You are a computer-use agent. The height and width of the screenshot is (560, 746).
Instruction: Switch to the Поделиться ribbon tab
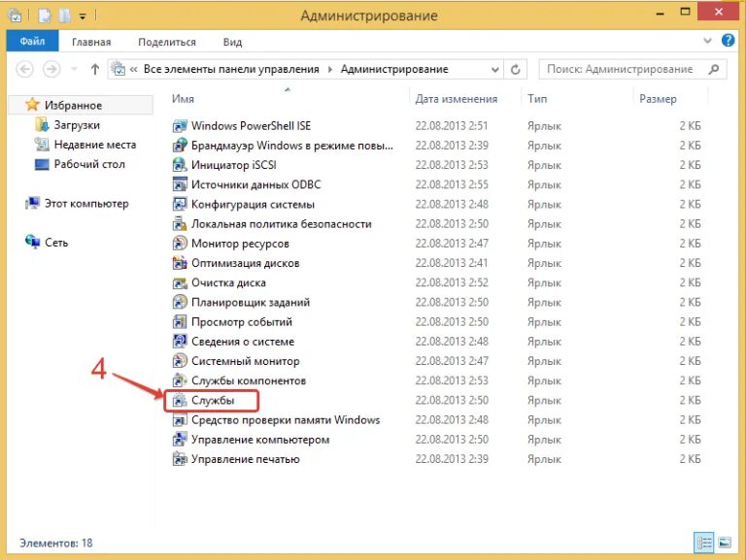click(167, 42)
